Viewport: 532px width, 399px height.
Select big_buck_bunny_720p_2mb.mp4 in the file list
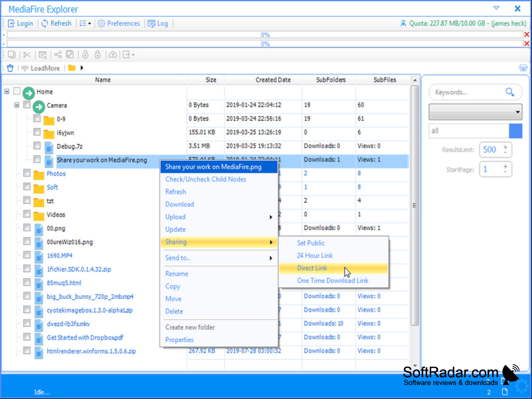[90, 297]
